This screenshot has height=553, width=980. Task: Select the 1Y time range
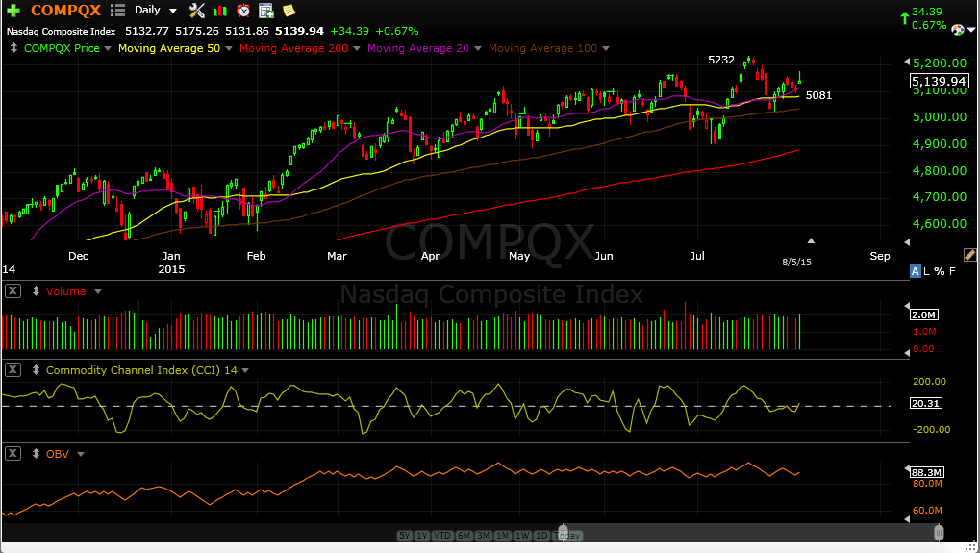(422, 536)
